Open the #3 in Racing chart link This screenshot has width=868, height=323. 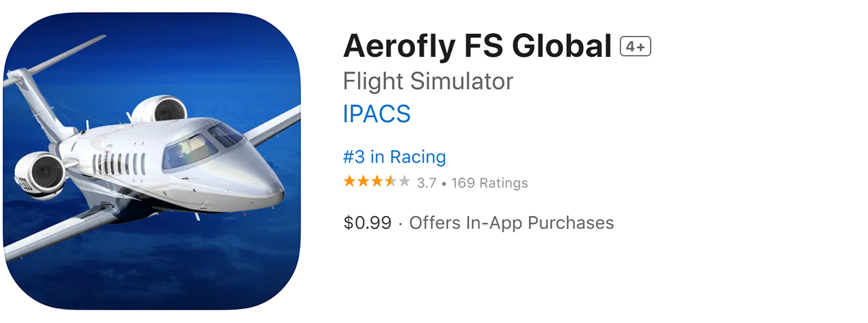[x=394, y=157]
